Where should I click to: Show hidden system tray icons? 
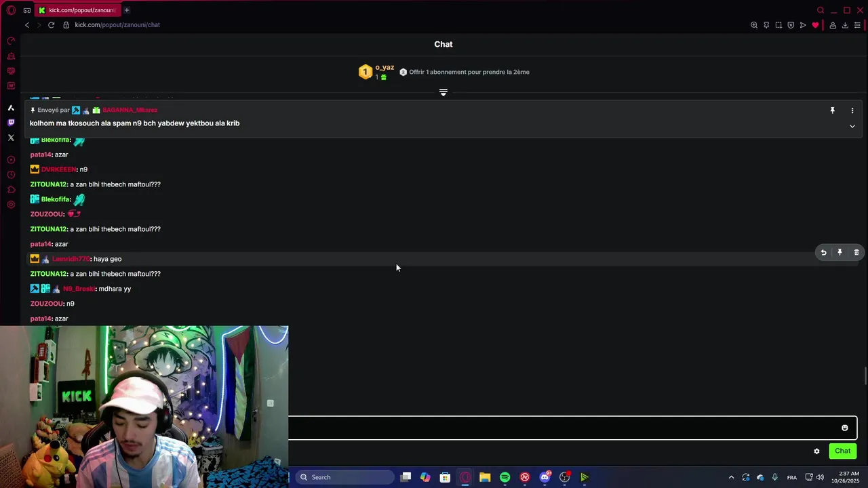(x=731, y=477)
